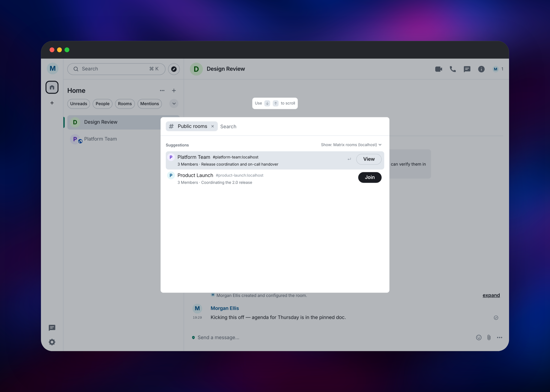
Task: Open Home options three-dot menu
Action: point(162,91)
